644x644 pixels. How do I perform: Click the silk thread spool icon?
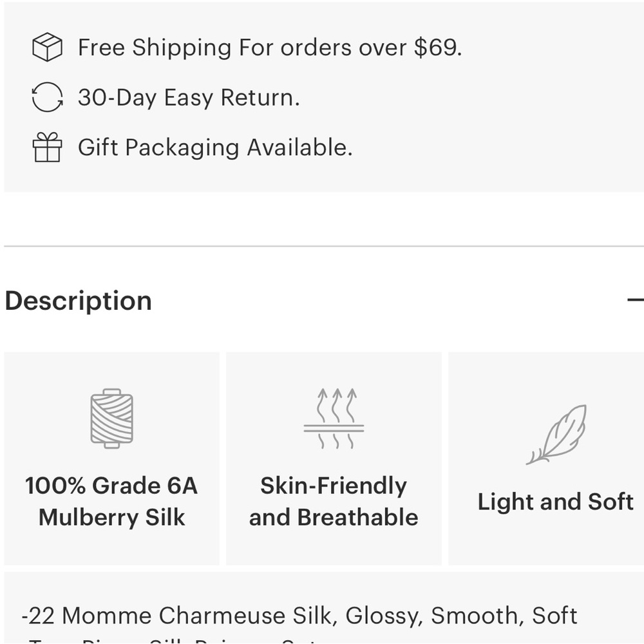click(111, 419)
